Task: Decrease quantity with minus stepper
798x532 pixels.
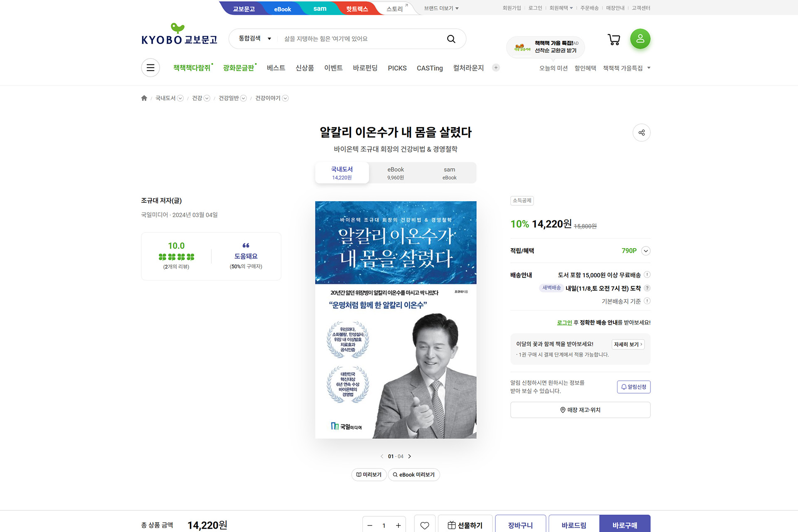Action: point(370,525)
